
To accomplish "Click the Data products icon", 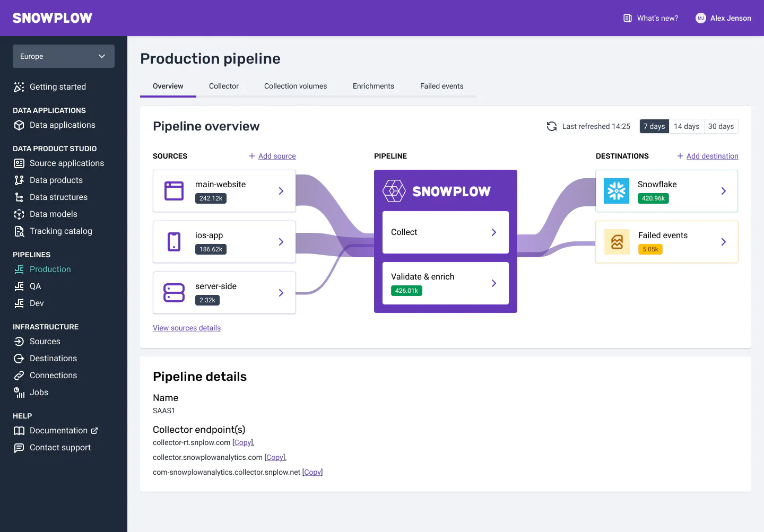I will coord(19,180).
